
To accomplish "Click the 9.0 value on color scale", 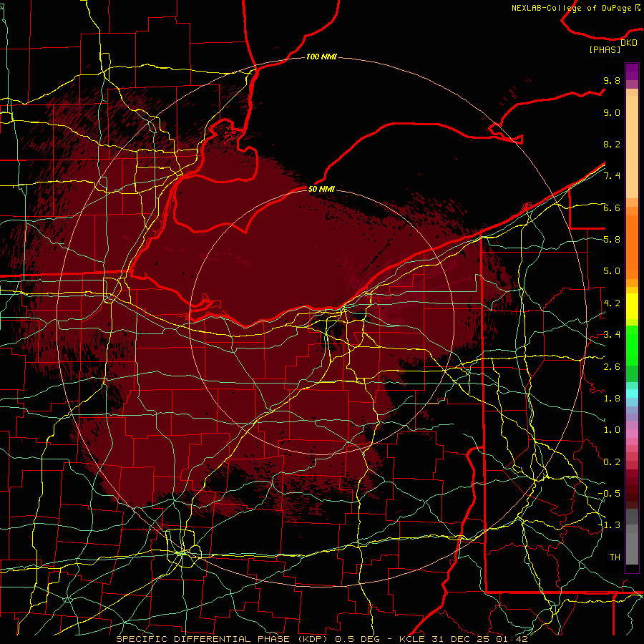I will click(x=612, y=112).
